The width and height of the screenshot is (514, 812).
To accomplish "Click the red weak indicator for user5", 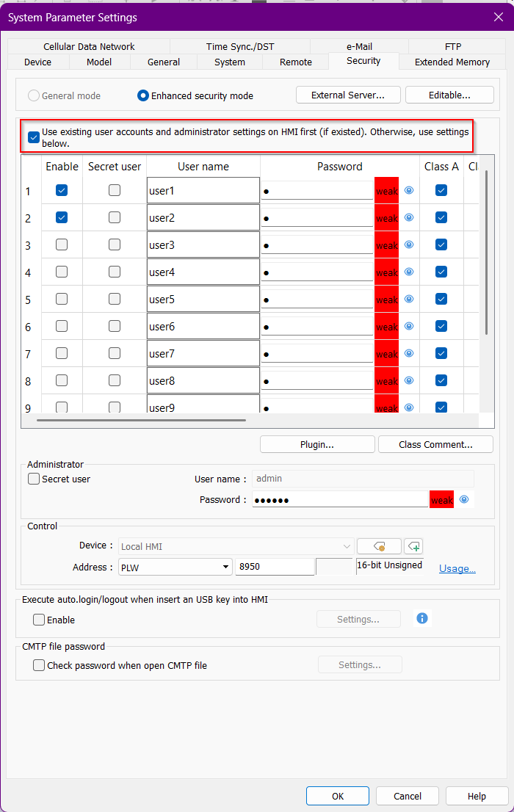I will pyautogui.click(x=386, y=300).
